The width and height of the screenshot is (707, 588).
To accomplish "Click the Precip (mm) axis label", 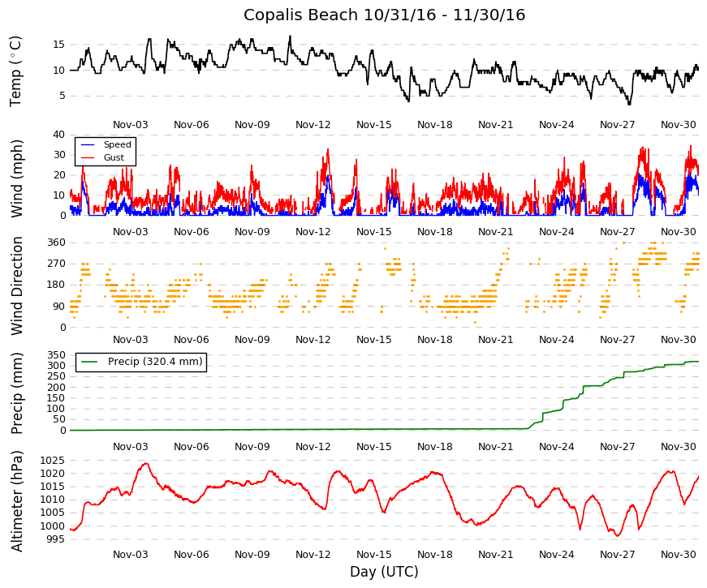I will point(16,393).
